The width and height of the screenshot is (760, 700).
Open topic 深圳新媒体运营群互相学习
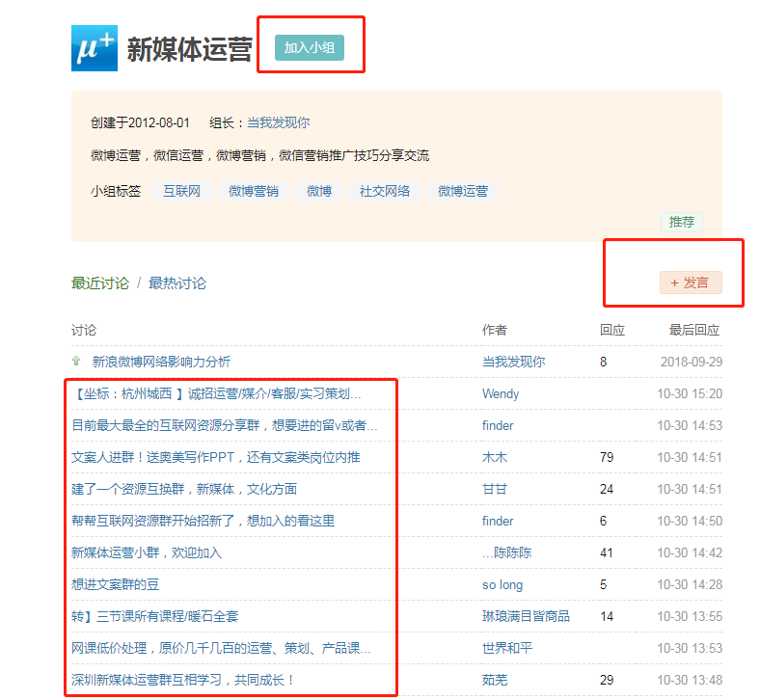pyautogui.click(x=182, y=680)
